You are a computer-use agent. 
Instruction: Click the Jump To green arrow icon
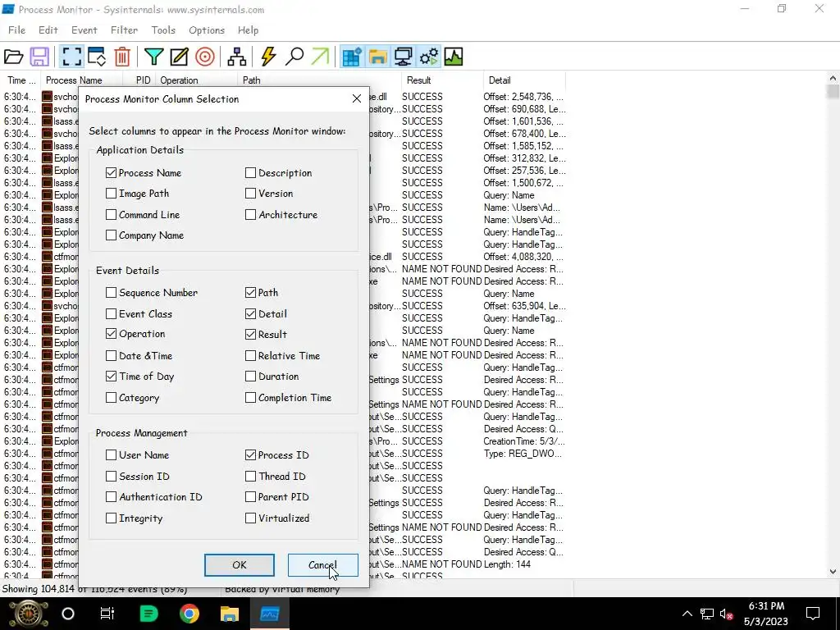[320, 57]
